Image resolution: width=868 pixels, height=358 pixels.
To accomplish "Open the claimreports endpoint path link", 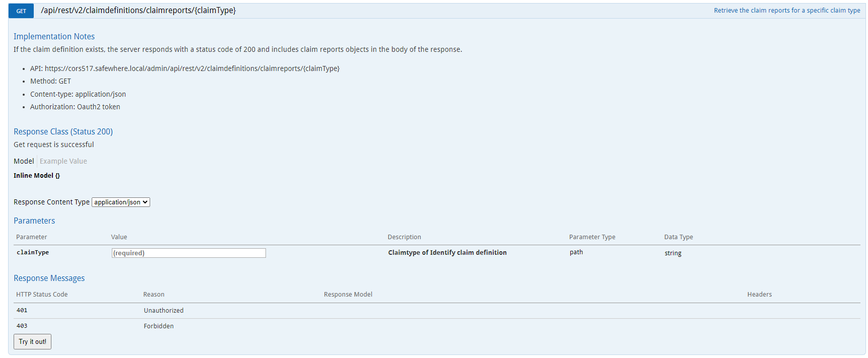I will 138,11.
